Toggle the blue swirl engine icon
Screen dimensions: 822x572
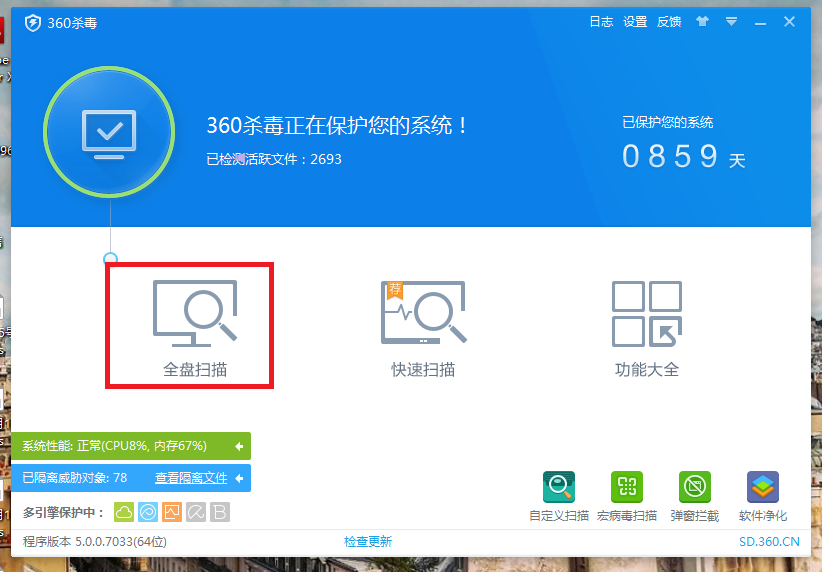tap(148, 512)
